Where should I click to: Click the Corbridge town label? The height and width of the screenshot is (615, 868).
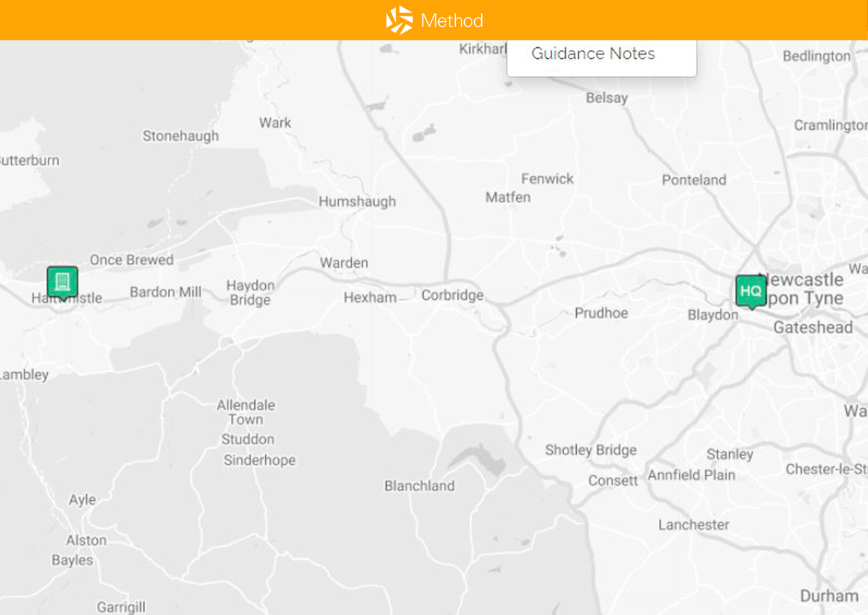[x=452, y=295]
